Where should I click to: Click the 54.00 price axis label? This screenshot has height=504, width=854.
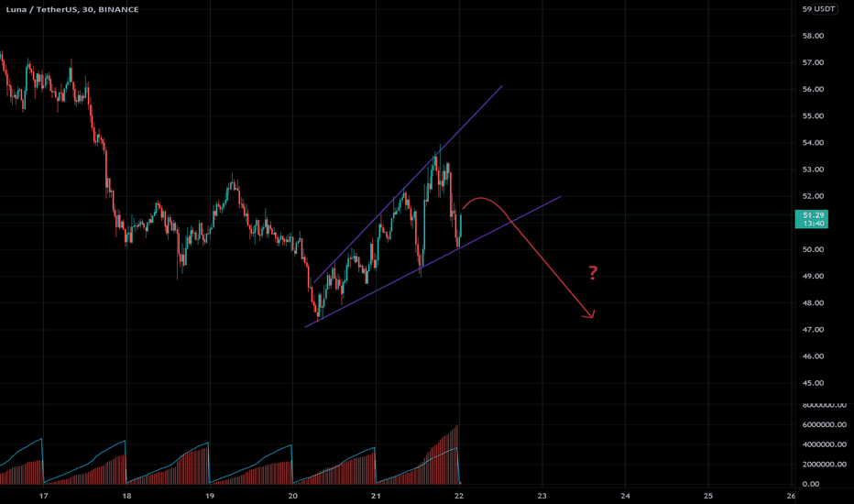pyautogui.click(x=813, y=143)
